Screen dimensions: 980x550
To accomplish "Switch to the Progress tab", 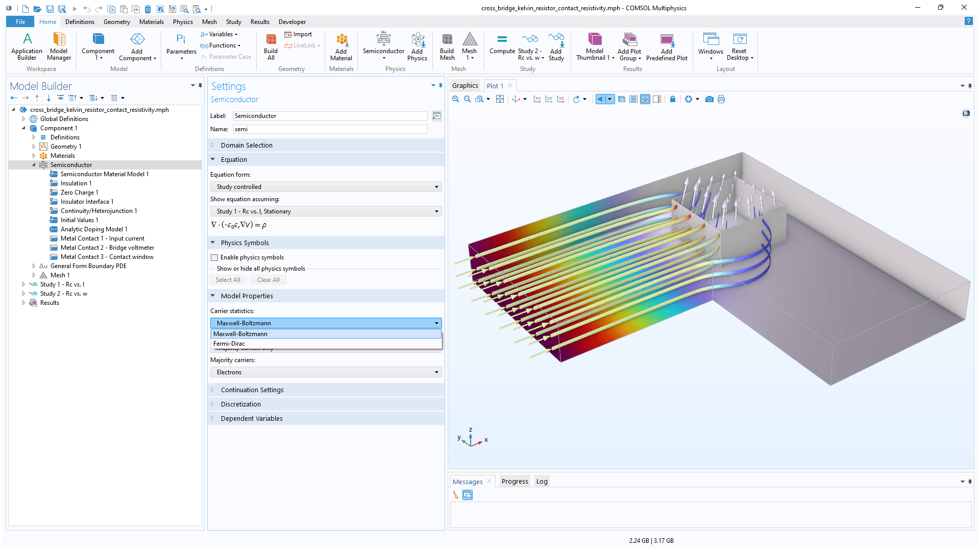I will pyautogui.click(x=514, y=482).
